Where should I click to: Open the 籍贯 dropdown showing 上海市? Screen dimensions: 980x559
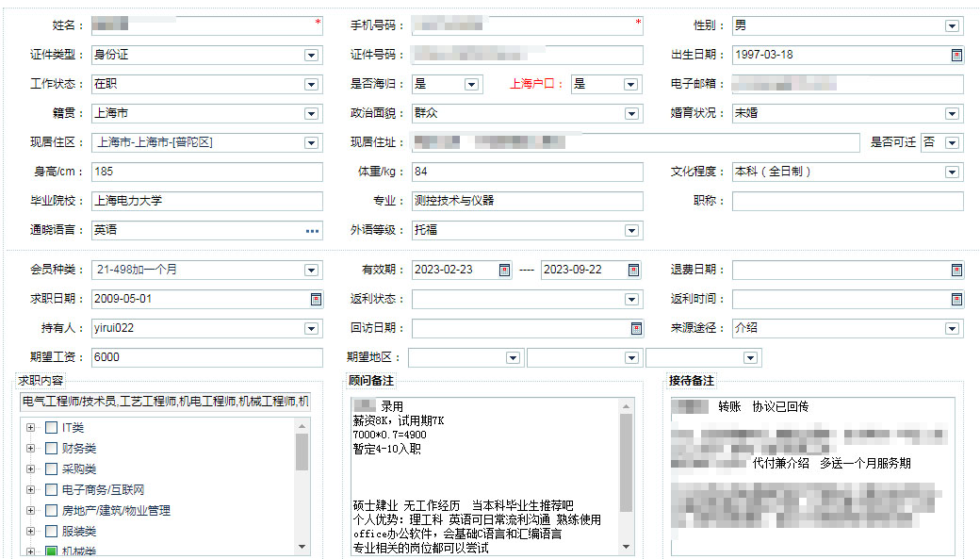311,114
